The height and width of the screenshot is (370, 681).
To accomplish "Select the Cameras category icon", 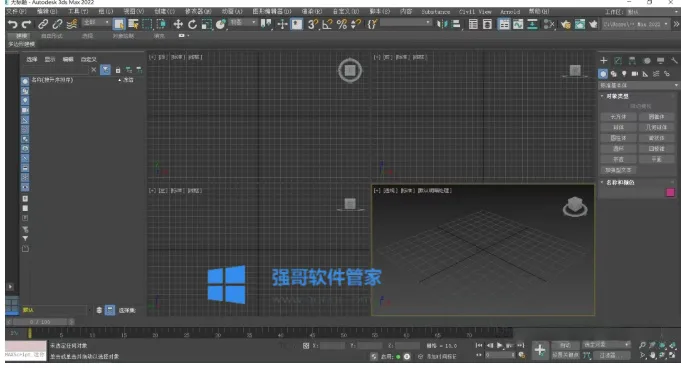I will click(x=635, y=74).
